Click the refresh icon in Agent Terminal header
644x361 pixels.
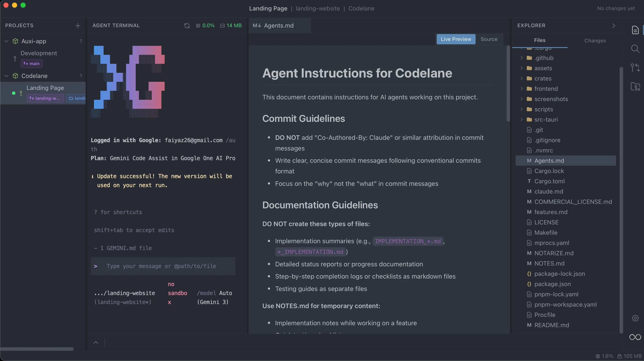(x=187, y=25)
